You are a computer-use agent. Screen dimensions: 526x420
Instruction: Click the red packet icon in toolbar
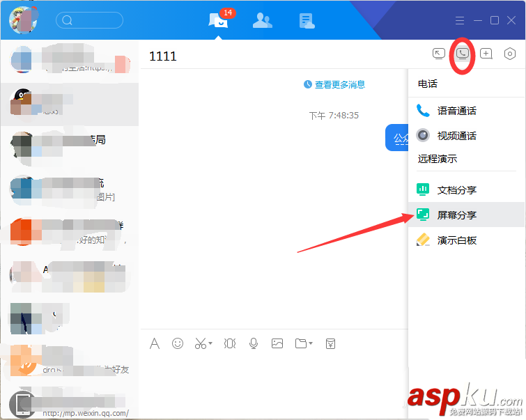330,343
